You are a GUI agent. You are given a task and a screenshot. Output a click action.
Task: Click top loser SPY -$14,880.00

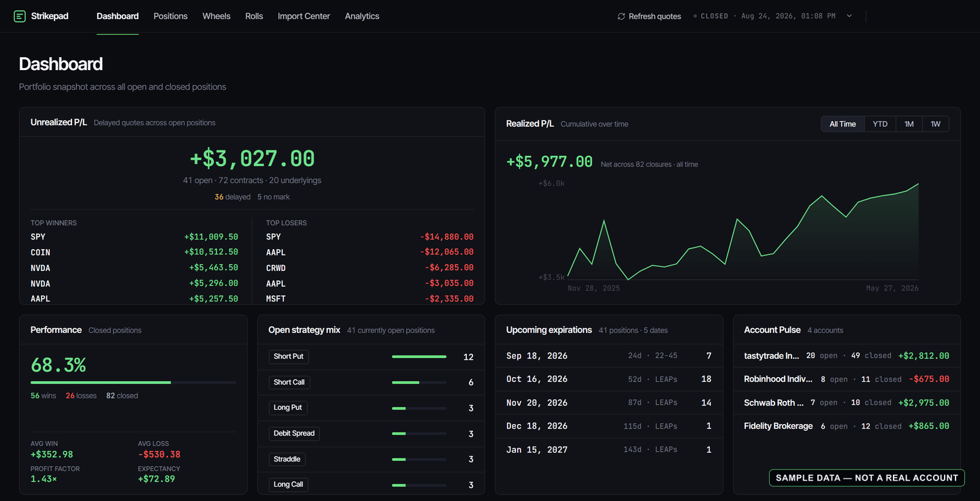(x=370, y=237)
